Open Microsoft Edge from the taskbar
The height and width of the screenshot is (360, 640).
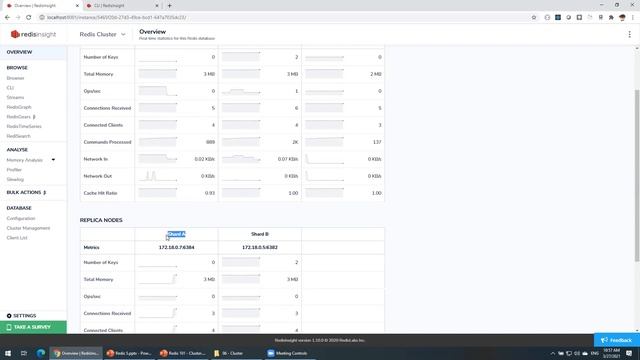(x=41, y=353)
